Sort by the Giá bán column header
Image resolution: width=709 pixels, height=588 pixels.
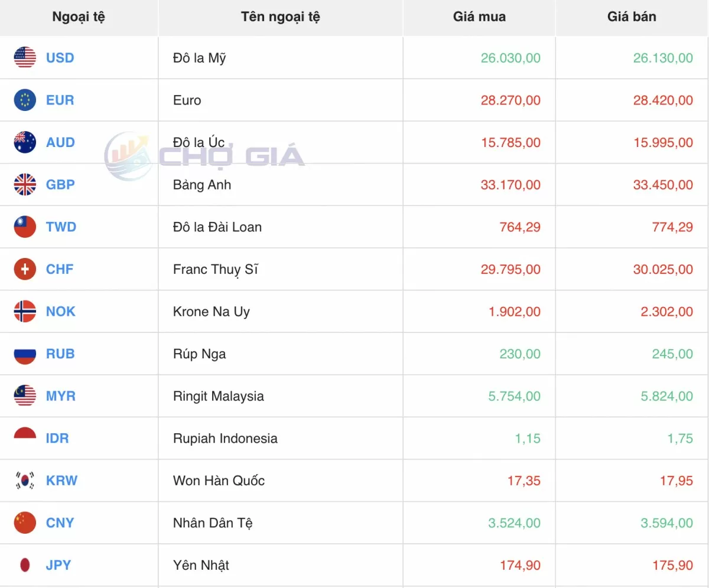[632, 17]
